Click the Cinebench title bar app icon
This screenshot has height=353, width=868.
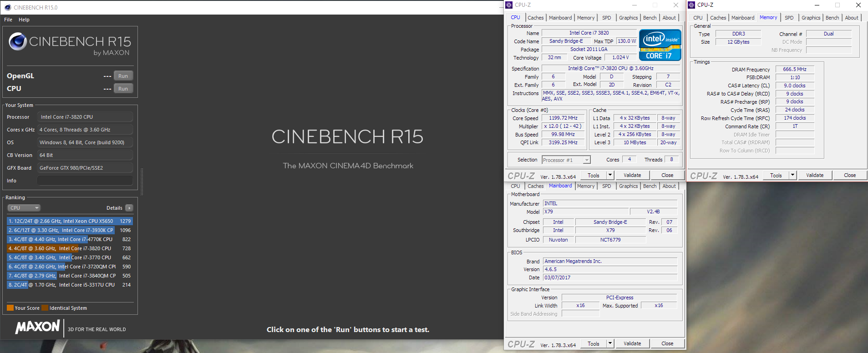(x=7, y=7)
